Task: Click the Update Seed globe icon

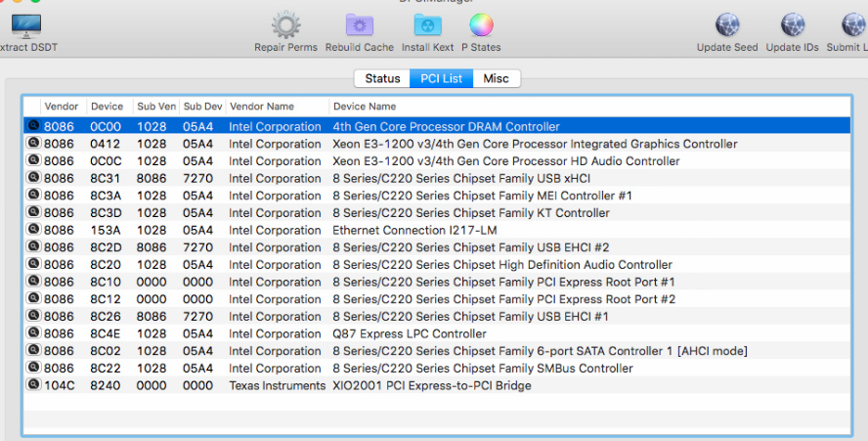Action: point(726,26)
